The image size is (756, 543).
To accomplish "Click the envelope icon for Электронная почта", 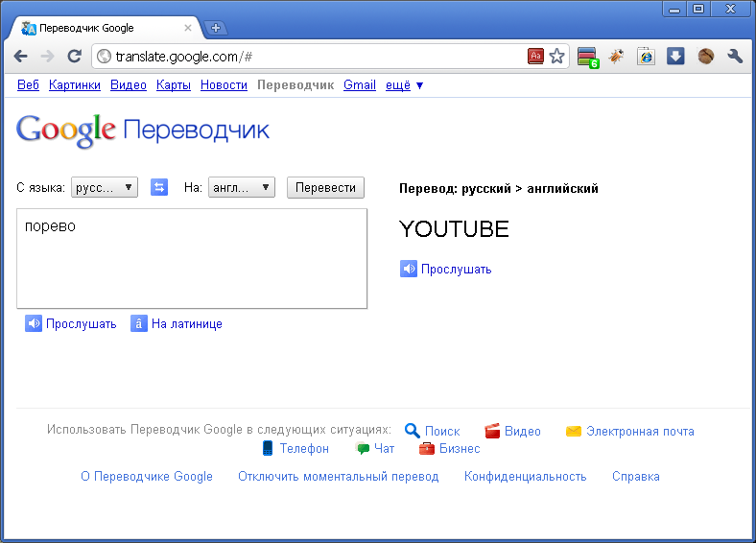I will tap(574, 431).
